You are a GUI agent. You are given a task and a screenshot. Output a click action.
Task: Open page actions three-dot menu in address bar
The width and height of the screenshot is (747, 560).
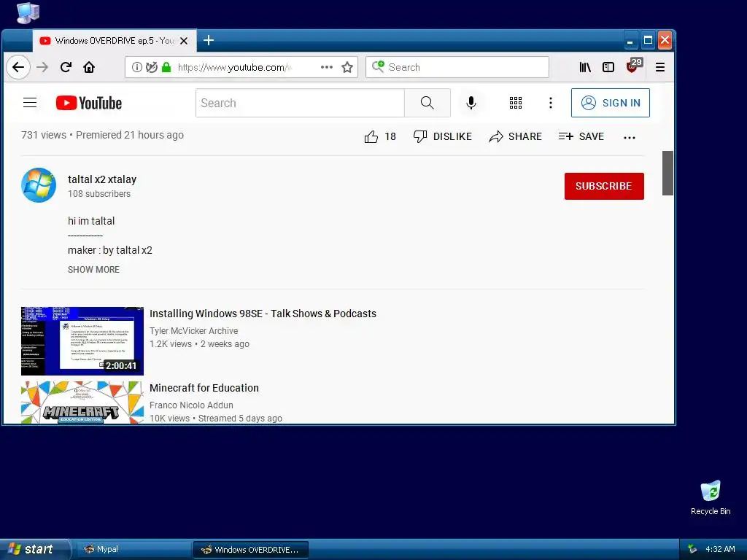click(327, 67)
